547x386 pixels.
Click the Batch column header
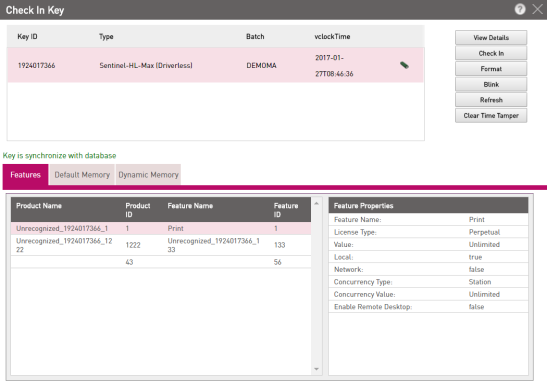tap(255, 37)
